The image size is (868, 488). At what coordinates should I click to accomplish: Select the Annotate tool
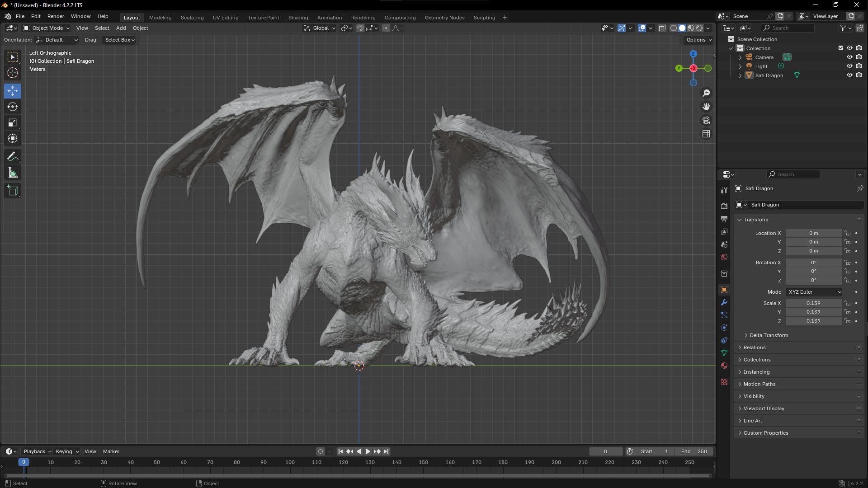click(13, 157)
